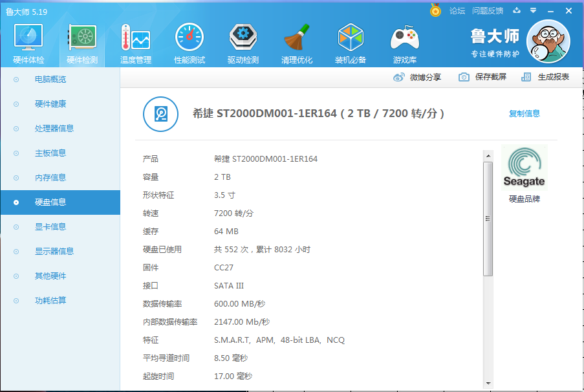Click the interface value SATA III
The height and width of the screenshot is (392, 584).
click(229, 286)
